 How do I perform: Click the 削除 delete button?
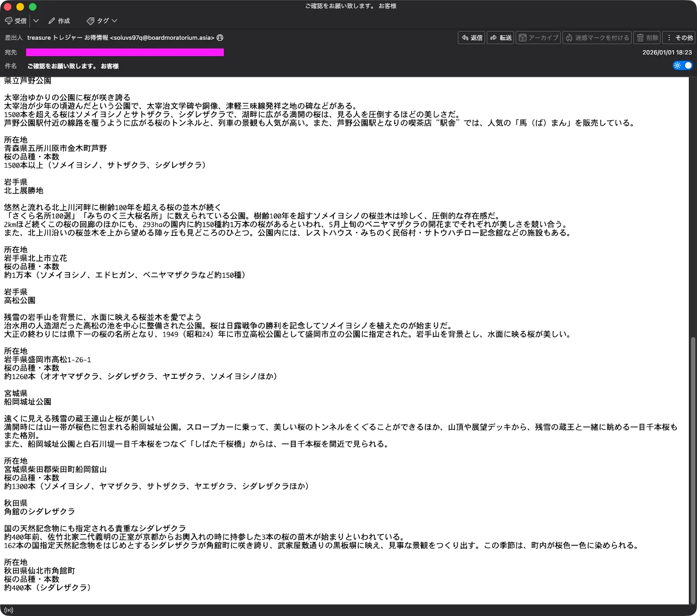(x=647, y=38)
